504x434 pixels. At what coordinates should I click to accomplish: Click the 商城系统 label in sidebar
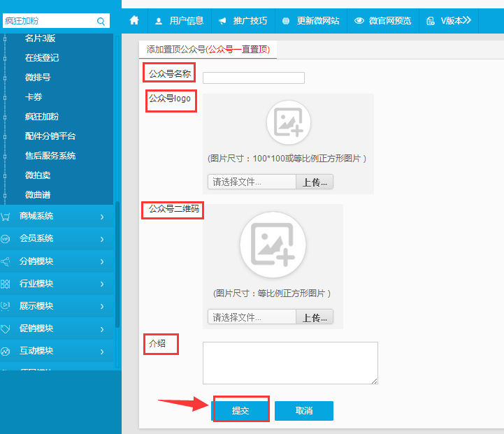click(36, 216)
